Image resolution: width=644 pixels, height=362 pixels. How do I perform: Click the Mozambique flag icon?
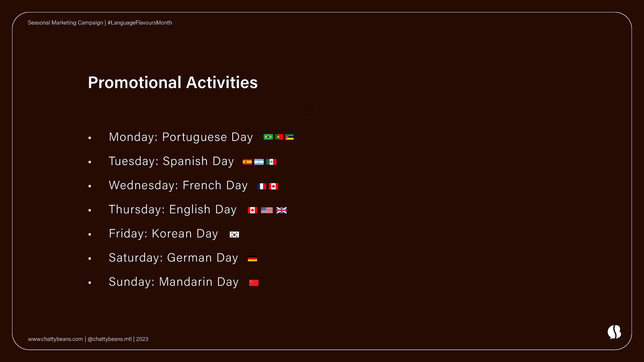289,137
